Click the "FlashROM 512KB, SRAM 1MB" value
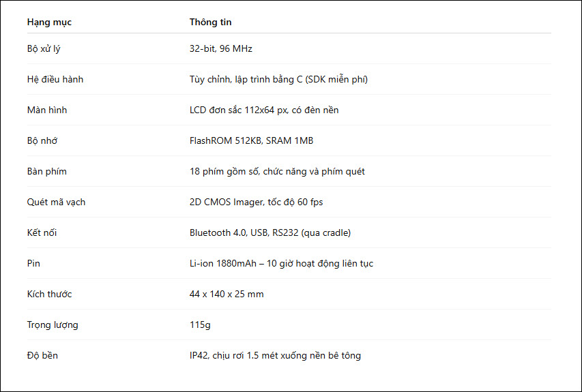Screen dimensions: 582x392 pos(251,140)
